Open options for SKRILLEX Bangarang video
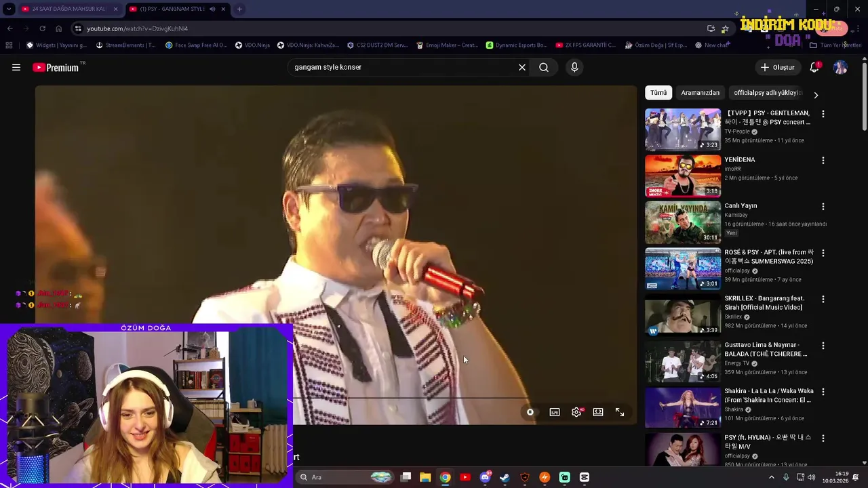The width and height of the screenshot is (868, 488). point(823,299)
